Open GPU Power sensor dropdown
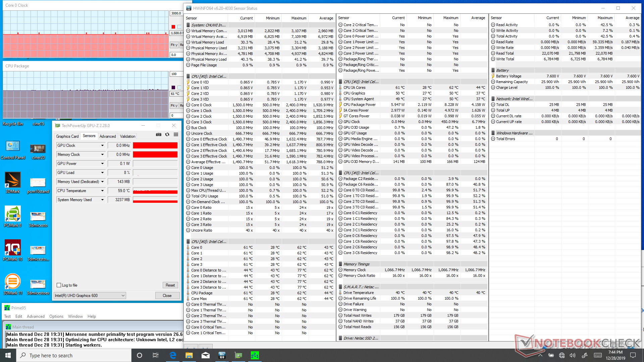Screen dimensions: 644x362 pos(102,164)
